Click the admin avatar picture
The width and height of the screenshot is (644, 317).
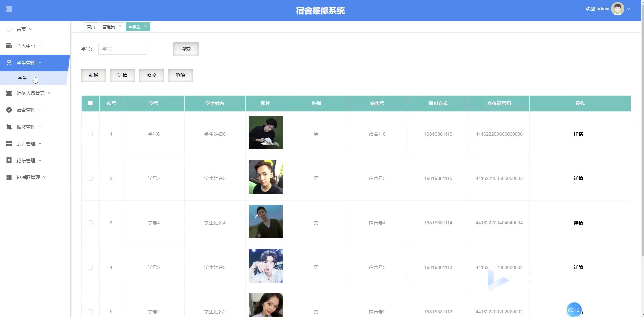618,9
